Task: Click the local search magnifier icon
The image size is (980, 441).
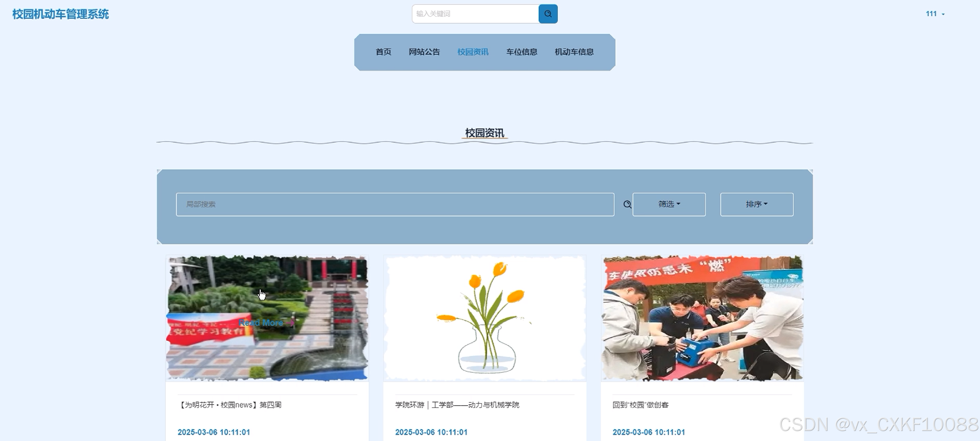Action: (x=627, y=205)
